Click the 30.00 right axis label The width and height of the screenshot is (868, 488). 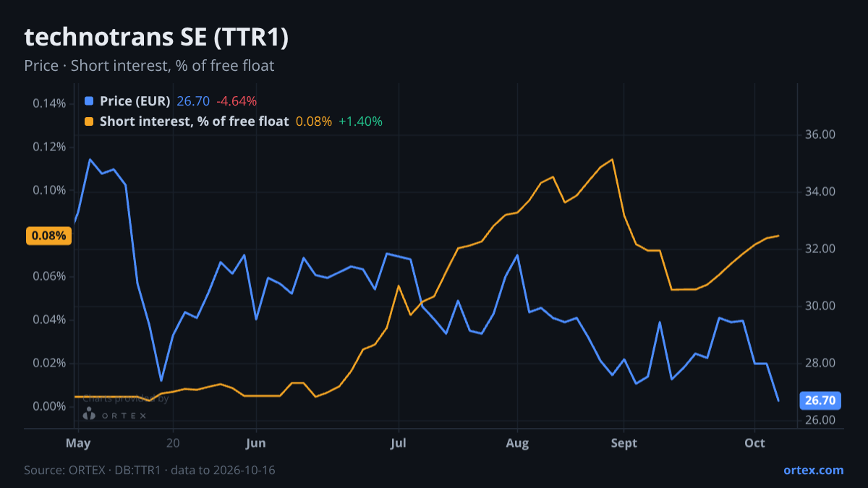pos(820,306)
